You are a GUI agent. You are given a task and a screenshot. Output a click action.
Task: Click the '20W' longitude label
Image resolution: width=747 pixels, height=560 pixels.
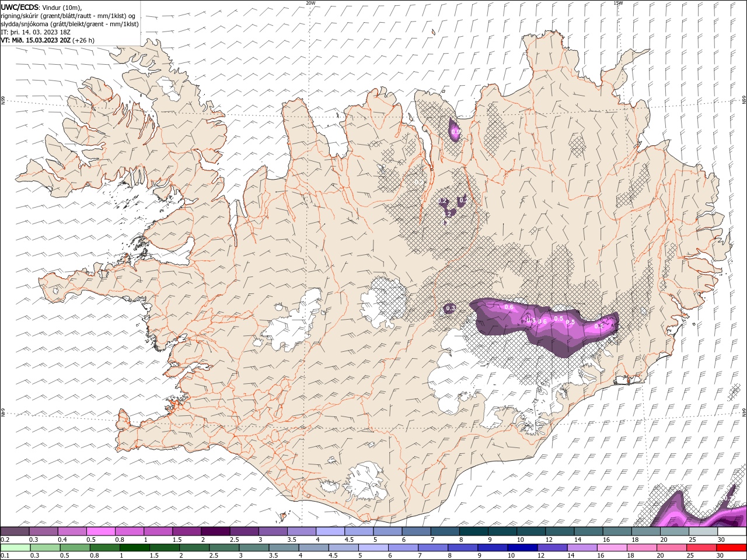click(310, 3)
